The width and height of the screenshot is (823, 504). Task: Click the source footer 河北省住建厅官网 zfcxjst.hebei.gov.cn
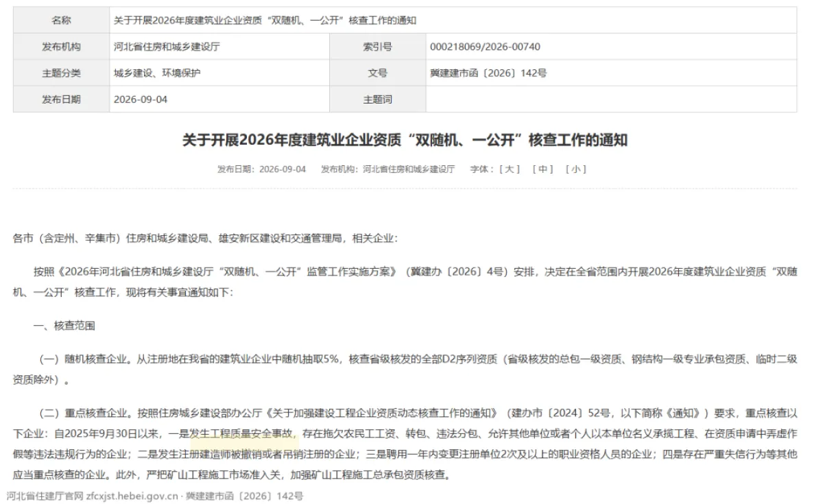155,496
